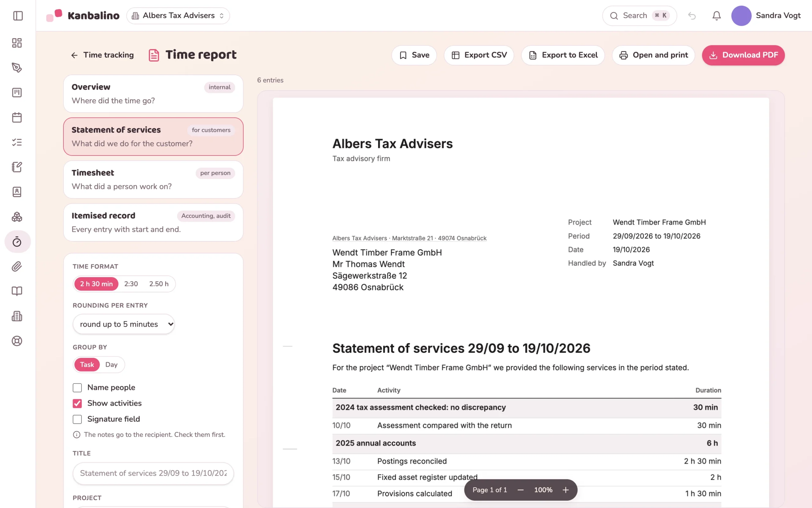
Task: Select the Overview report type
Action: tap(153, 94)
